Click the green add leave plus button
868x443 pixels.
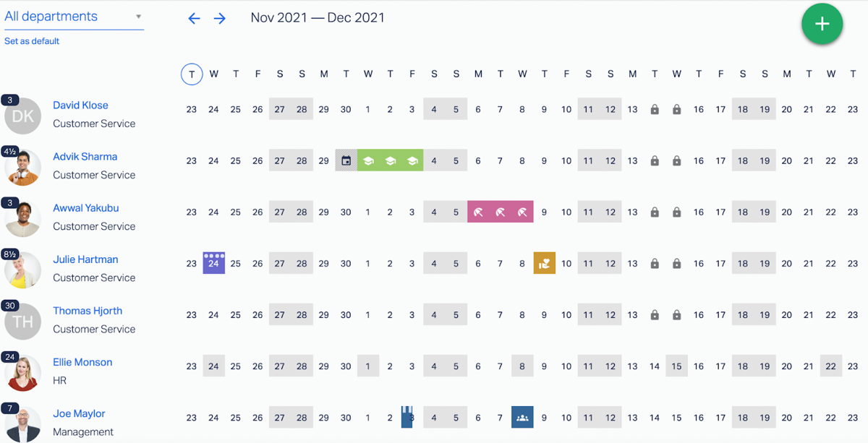(822, 24)
